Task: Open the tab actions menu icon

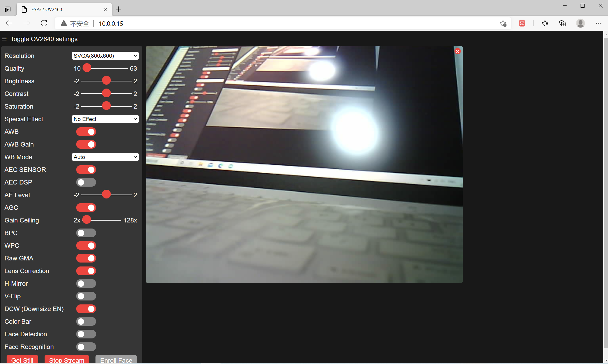Action: click(8, 9)
